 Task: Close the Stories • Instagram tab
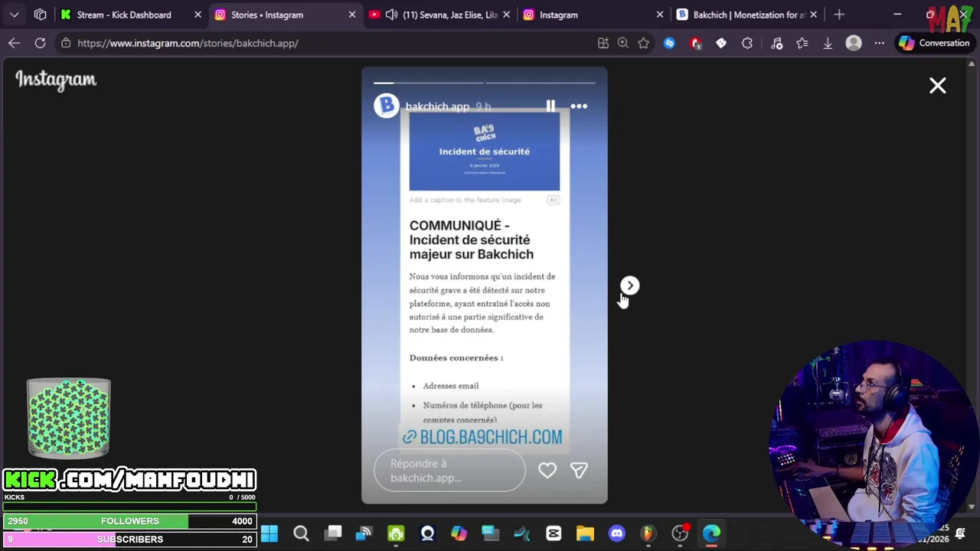(x=352, y=15)
